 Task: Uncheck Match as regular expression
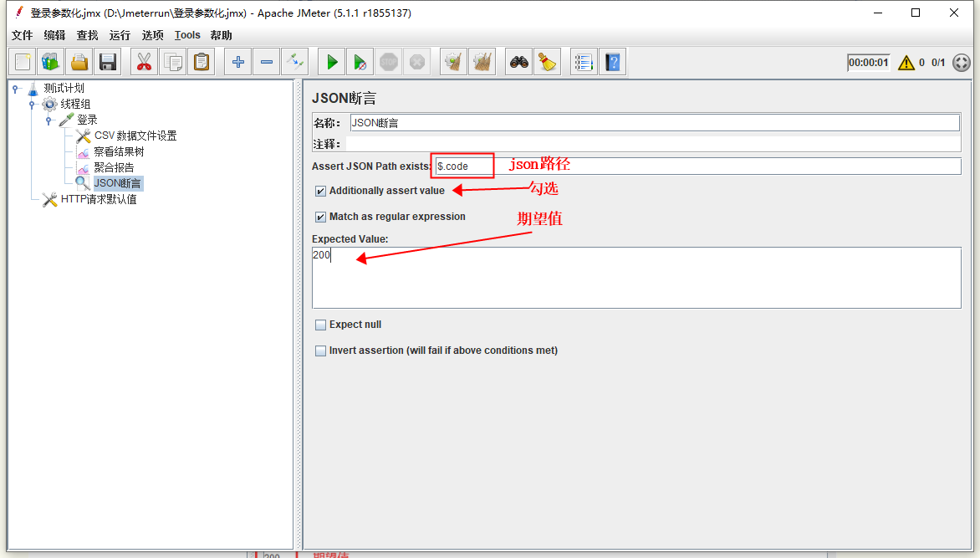[x=320, y=217]
